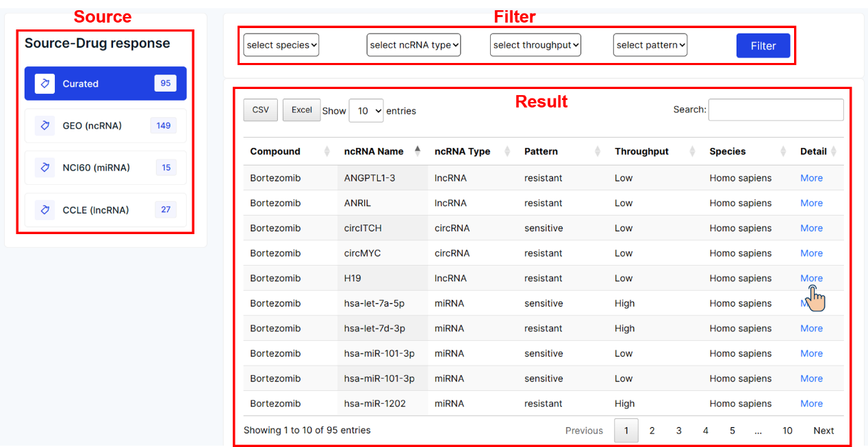
Task: Click the count badge 95
Action: [165, 84]
